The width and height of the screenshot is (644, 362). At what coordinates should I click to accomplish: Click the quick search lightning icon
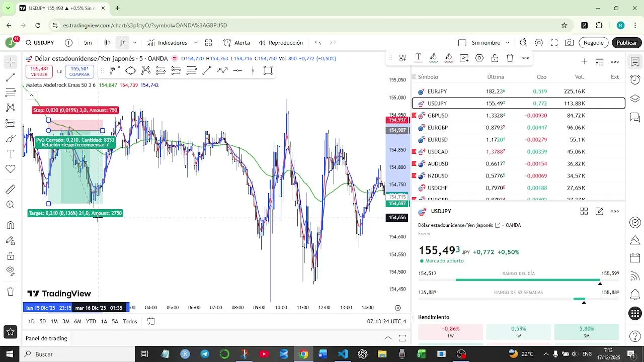pos(523,43)
